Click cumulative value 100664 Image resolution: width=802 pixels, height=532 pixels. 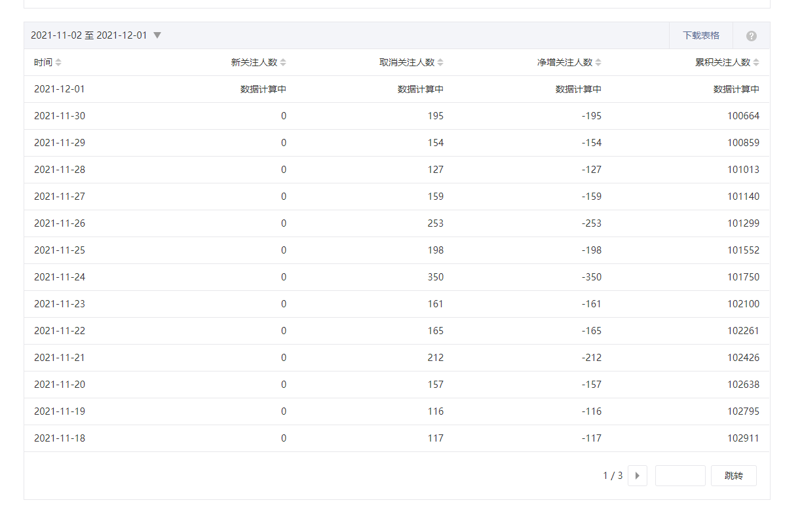[743, 116]
